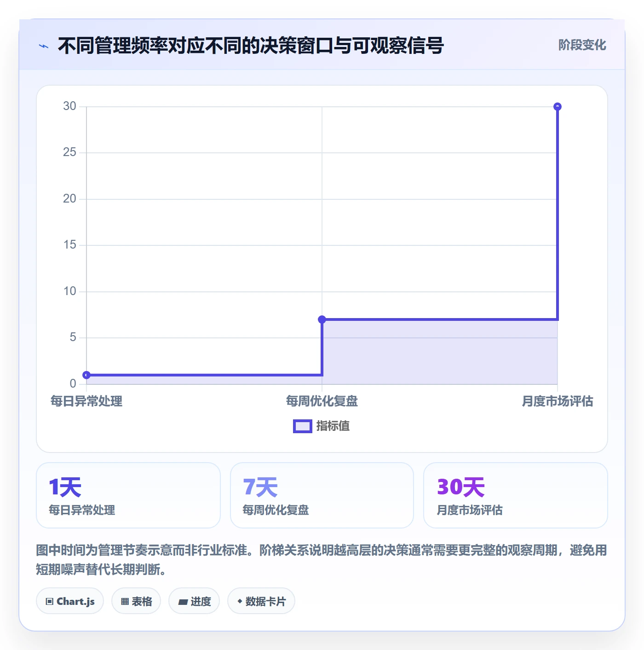The width and height of the screenshot is (644, 650).
Task: Click the y-axis value 20
Action: [69, 199]
